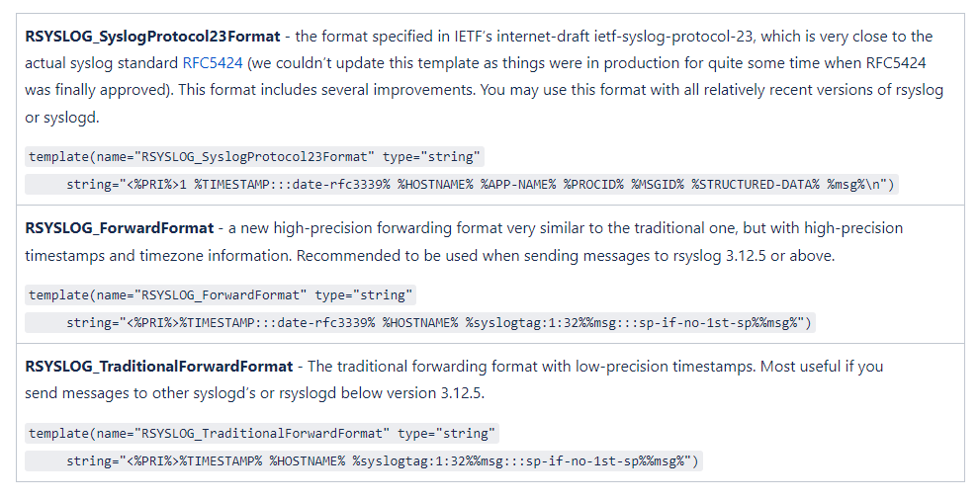980x500 pixels.
Task: Click the bold RSYSLOG_SyslogProtocol23Format heading
Action: tap(152, 37)
